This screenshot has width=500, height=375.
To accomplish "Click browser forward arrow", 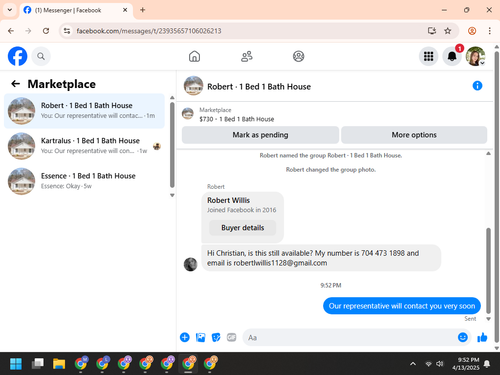I will (28, 31).
